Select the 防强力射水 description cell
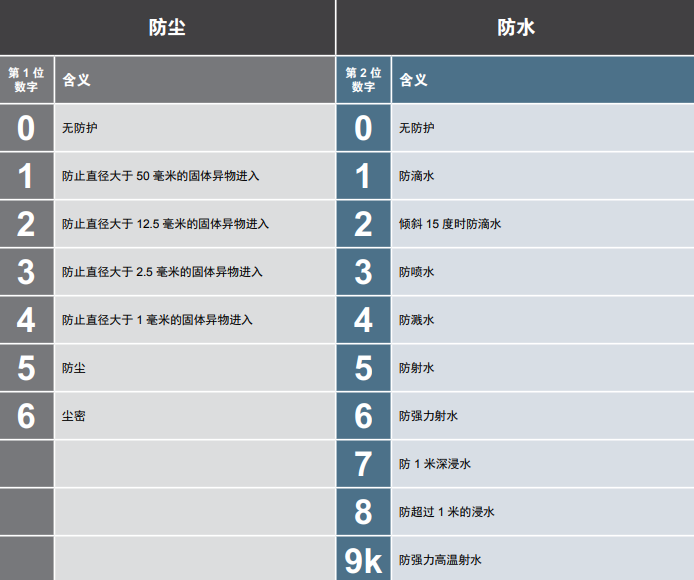 [x=428, y=416]
